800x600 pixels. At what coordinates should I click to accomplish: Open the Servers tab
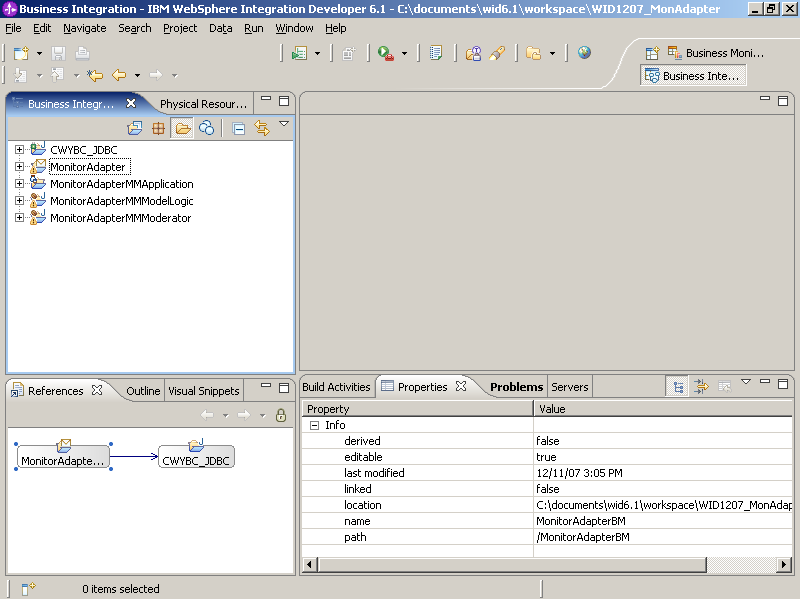click(x=569, y=387)
